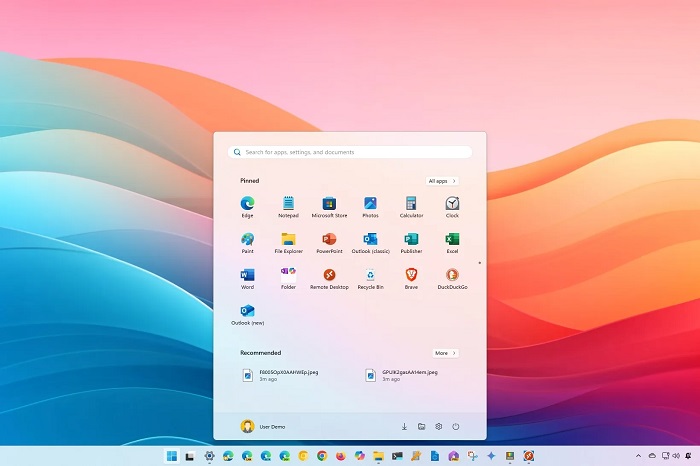Open Outlook (classic) app
The width and height of the screenshot is (700, 466).
370,243
